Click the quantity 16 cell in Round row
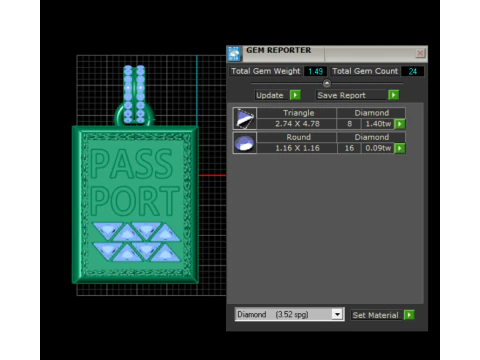The height and width of the screenshot is (360, 480). [349, 148]
